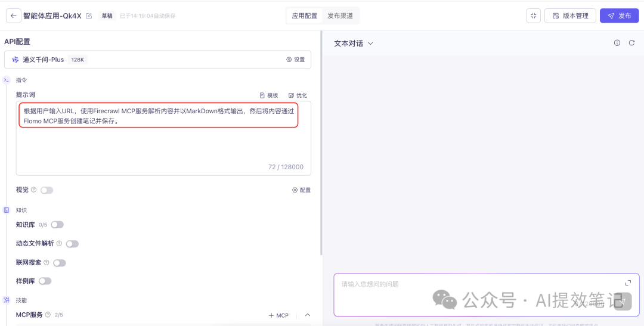644x326 pixels.
Task: Click the autosave timestamp text
Action: coord(148,16)
